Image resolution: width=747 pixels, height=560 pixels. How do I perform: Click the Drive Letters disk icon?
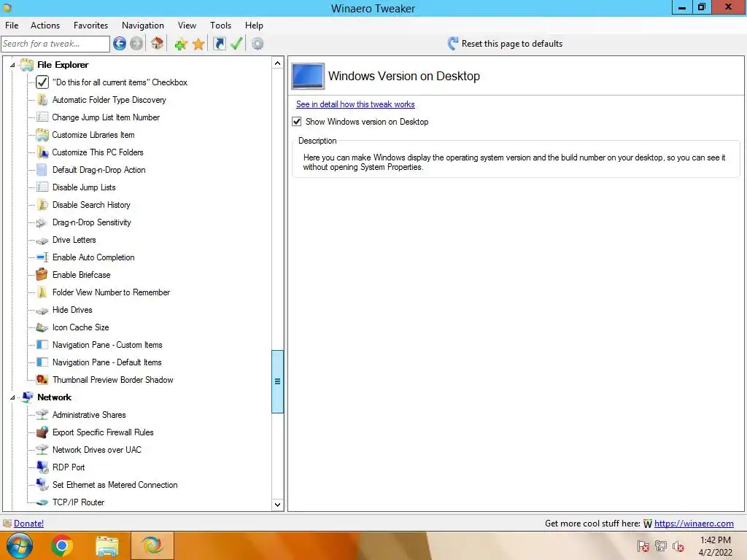click(42, 240)
